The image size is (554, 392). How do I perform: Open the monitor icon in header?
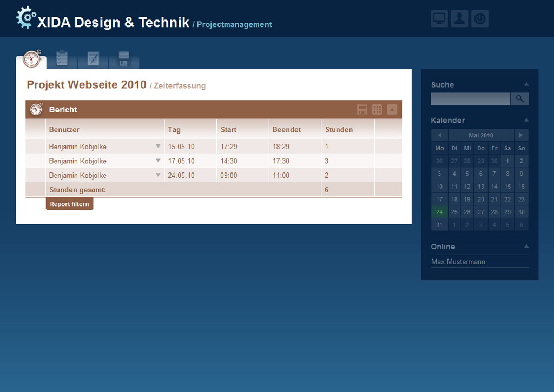(x=439, y=19)
